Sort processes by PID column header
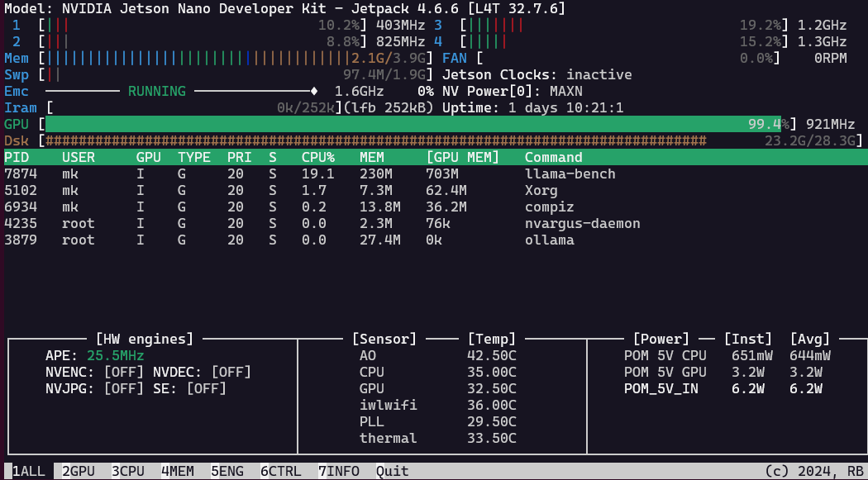This screenshot has height=480, width=868. tap(17, 157)
